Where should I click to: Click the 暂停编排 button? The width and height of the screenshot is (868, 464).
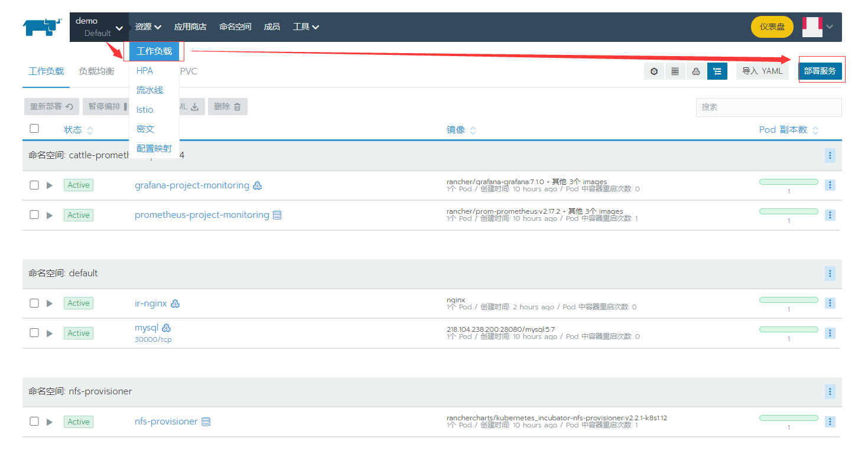[x=106, y=107]
